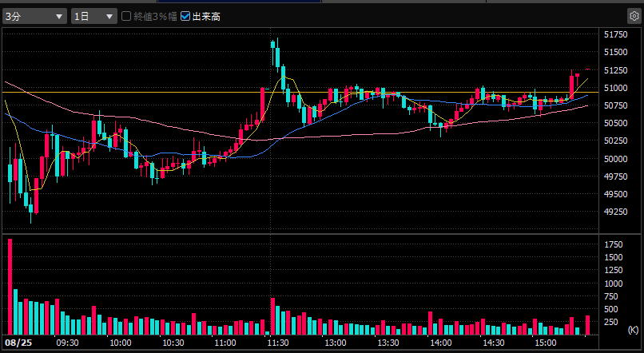This screenshot has height=353, width=644.
Task: Uncheck the 出来高 volume checkbox
Action: [x=185, y=16]
